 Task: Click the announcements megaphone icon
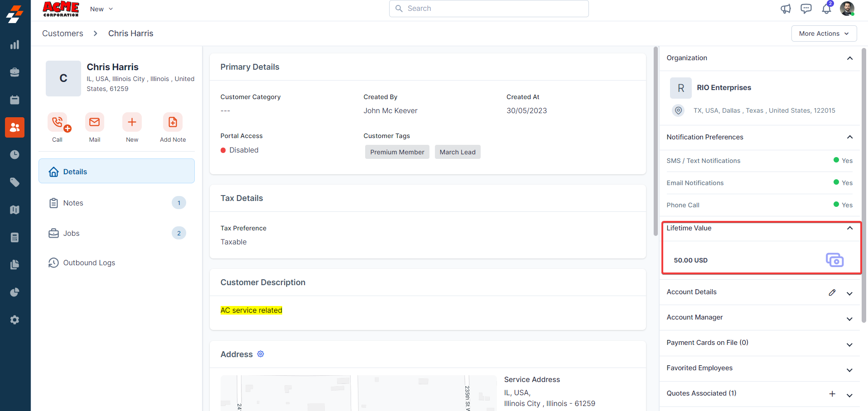[786, 9]
